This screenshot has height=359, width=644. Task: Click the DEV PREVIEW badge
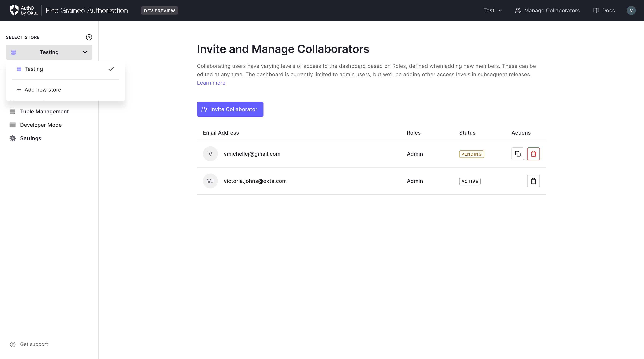pos(160,11)
